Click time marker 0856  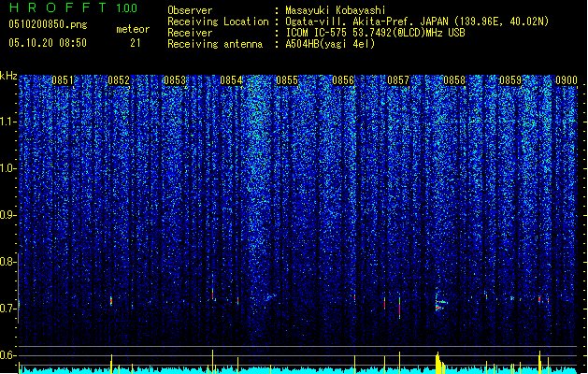[343, 80]
